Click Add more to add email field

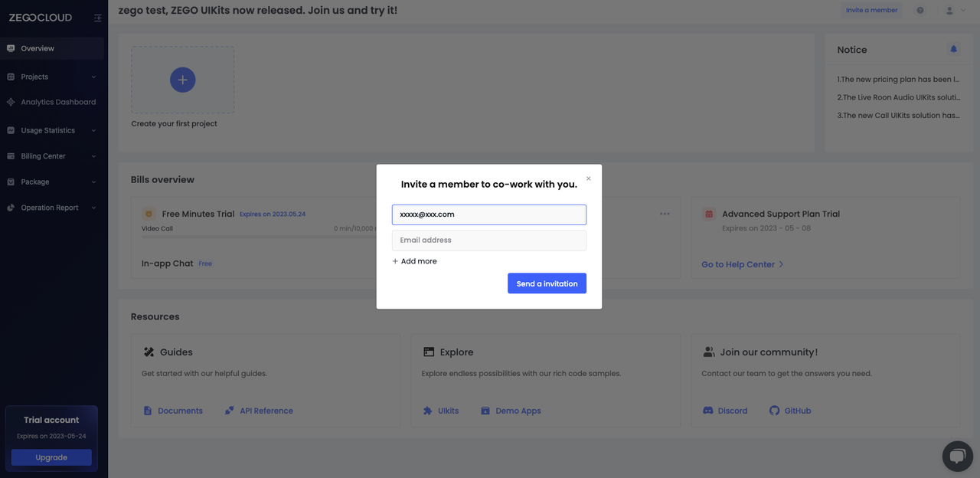tap(414, 261)
